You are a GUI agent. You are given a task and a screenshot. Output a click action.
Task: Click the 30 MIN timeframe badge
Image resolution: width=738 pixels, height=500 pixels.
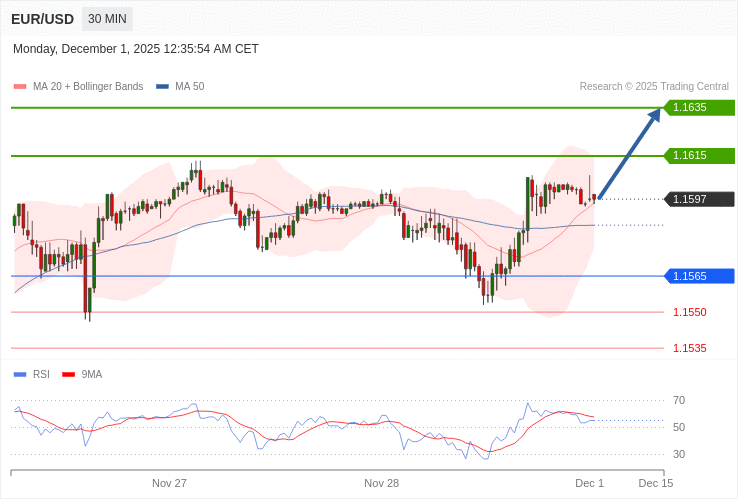pyautogui.click(x=107, y=19)
